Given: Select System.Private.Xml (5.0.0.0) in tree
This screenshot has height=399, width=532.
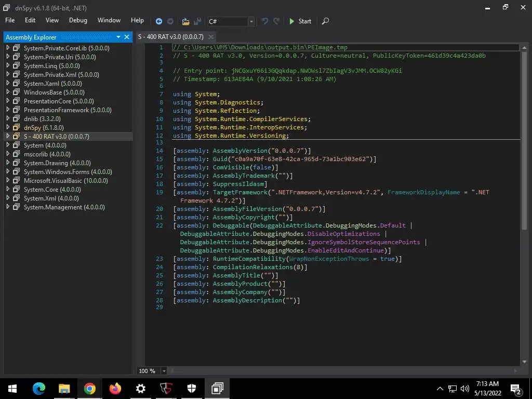Looking at the screenshot, I should [x=61, y=75].
